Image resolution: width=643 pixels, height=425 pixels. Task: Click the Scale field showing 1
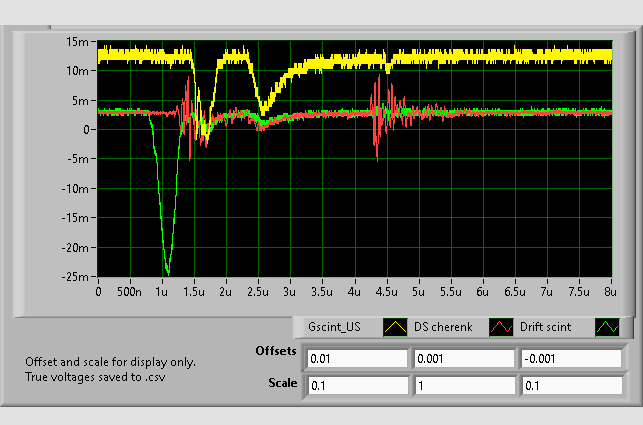point(464,385)
